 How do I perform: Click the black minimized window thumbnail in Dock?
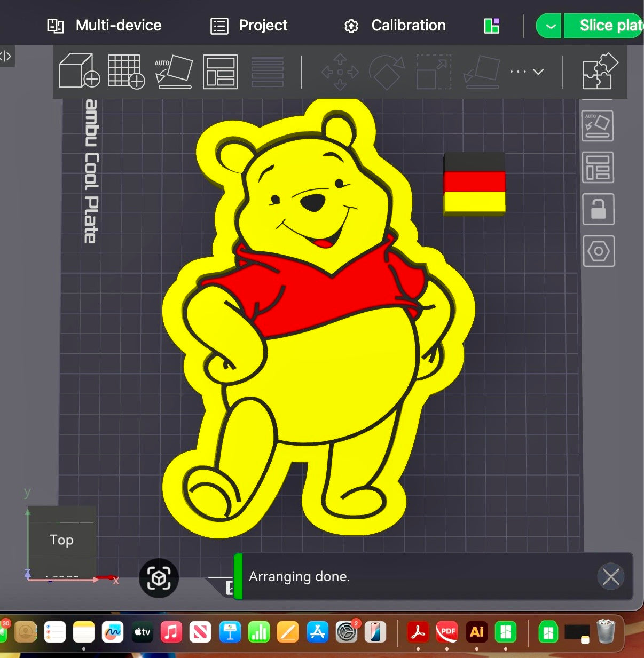point(577,633)
